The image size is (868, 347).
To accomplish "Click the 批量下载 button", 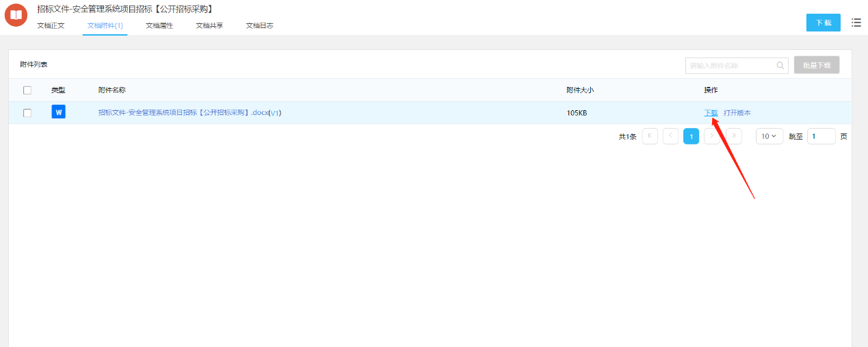I will tap(816, 66).
